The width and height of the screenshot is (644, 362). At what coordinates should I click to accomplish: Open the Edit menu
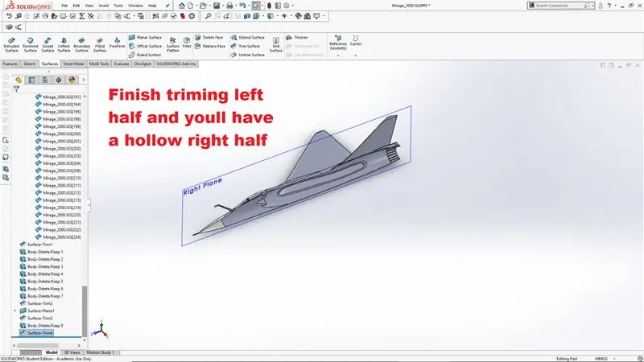(76, 6)
